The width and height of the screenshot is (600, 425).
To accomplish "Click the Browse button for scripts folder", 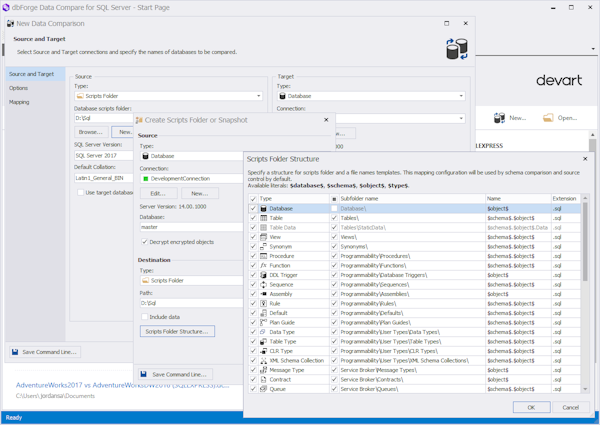I will pyautogui.click(x=91, y=132).
